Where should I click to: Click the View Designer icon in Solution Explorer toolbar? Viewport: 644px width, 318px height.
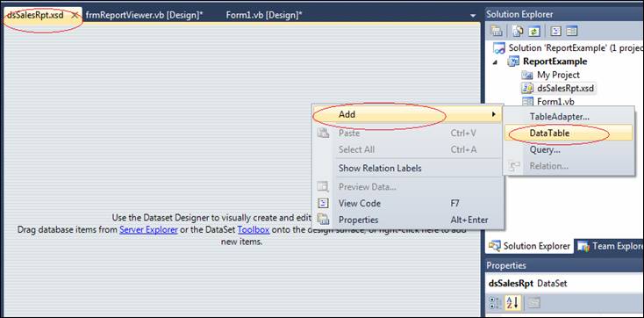point(572,32)
